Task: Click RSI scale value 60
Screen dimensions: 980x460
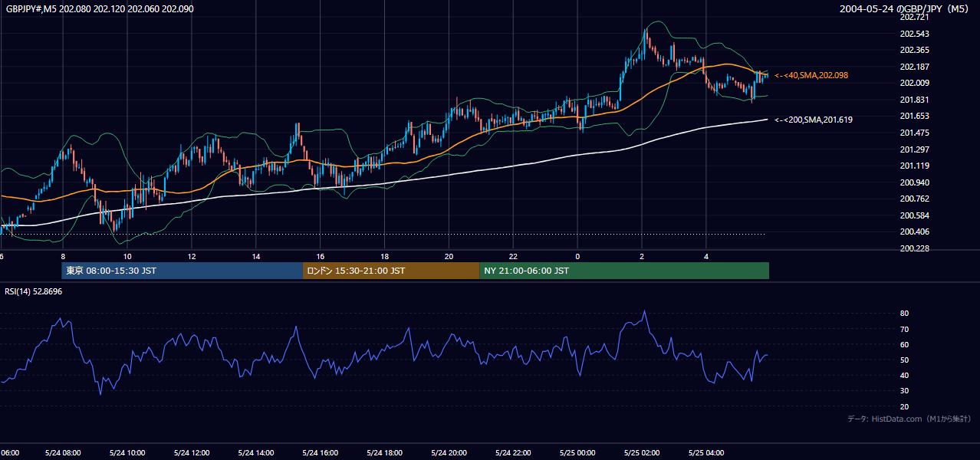Action: click(x=904, y=344)
